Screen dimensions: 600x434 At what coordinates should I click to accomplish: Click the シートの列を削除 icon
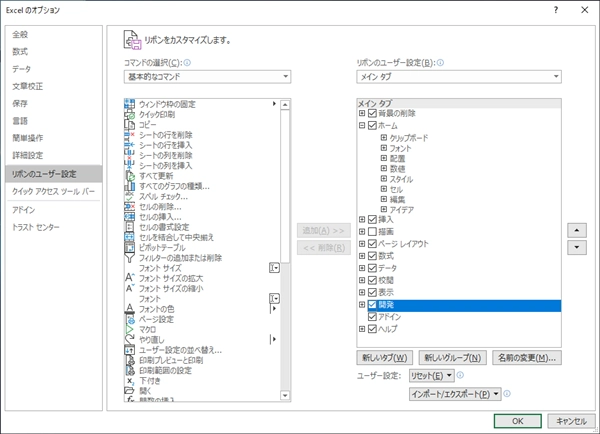tap(129, 155)
